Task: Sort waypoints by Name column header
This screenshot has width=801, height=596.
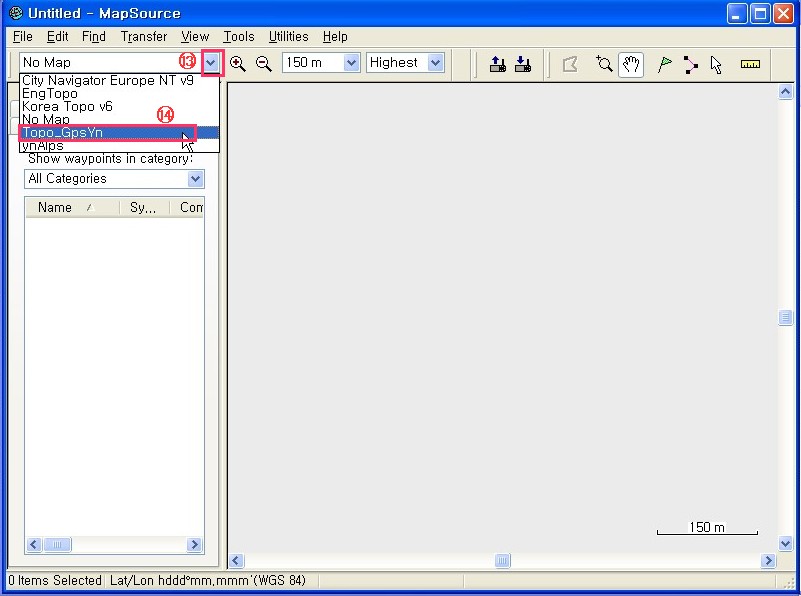Action: pos(72,207)
